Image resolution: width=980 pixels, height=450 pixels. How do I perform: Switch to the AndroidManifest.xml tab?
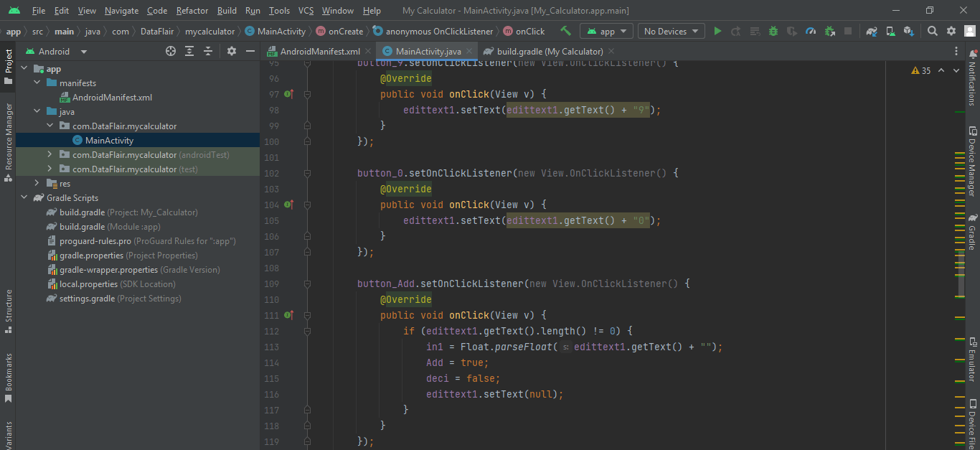point(319,52)
